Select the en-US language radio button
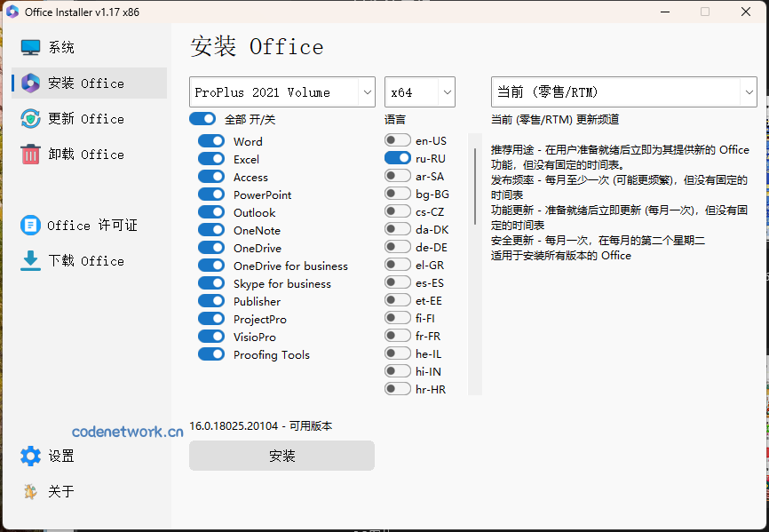 point(396,139)
